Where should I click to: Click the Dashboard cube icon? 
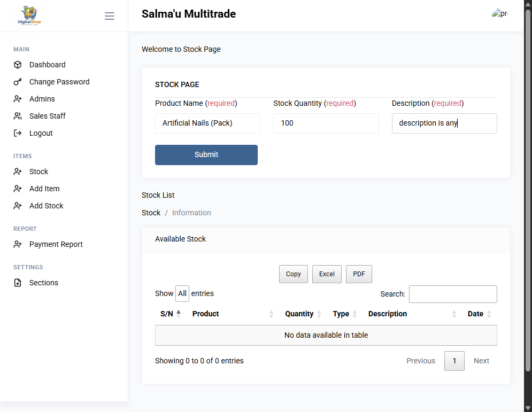point(18,65)
